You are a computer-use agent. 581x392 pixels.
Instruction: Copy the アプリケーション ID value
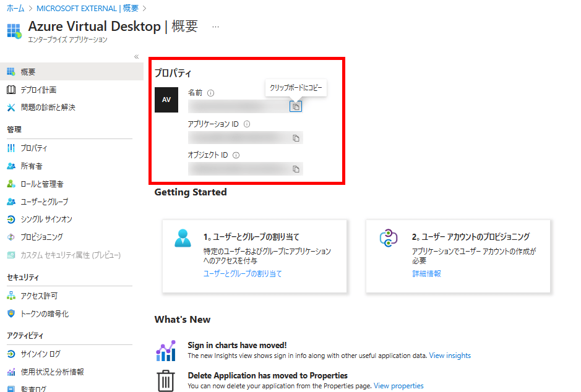(296, 138)
